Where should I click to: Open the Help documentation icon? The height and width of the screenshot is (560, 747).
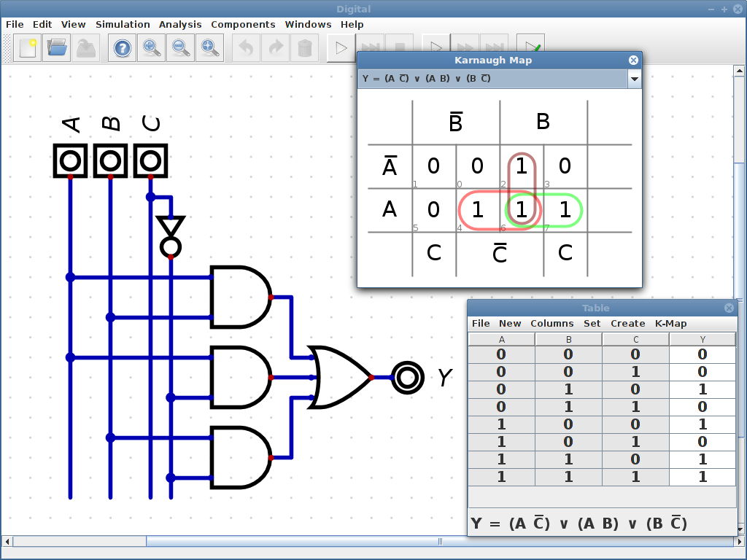(121, 47)
